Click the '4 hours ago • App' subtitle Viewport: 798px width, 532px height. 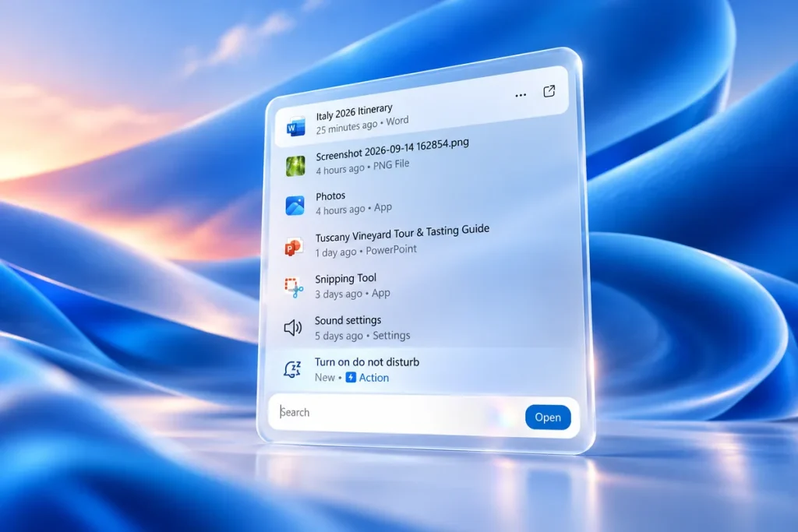click(354, 209)
